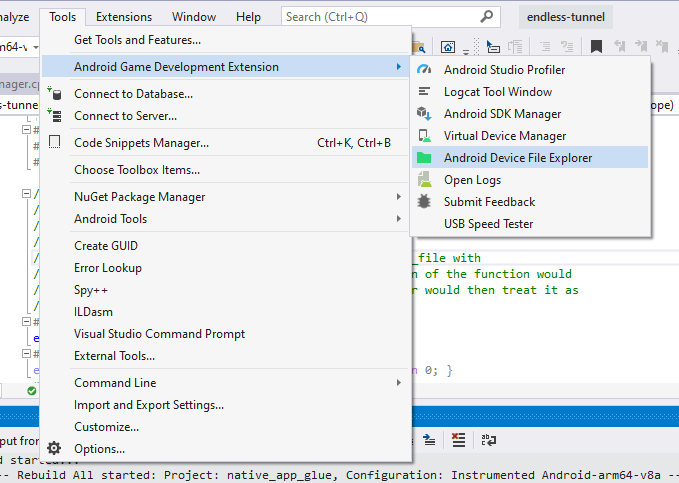Open the Logcat Tool Window
Image resolution: width=679 pixels, height=483 pixels.
497,92
